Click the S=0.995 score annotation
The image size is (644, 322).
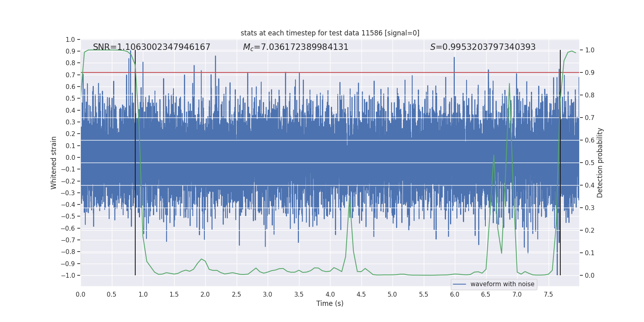pos(483,47)
